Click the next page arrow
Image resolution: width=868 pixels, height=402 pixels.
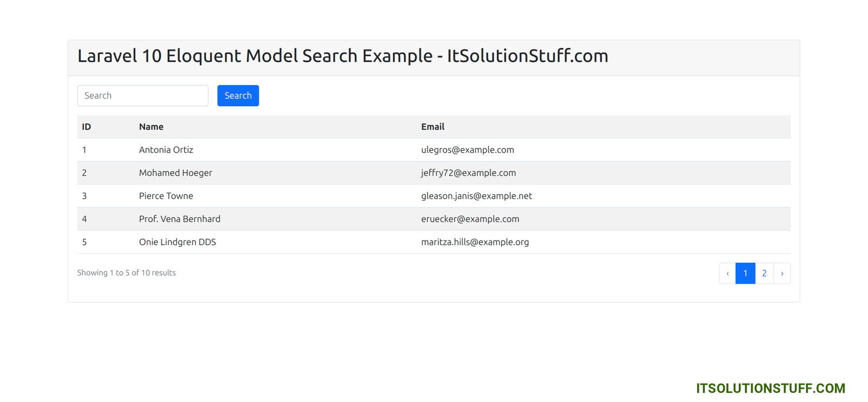(782, 273)
